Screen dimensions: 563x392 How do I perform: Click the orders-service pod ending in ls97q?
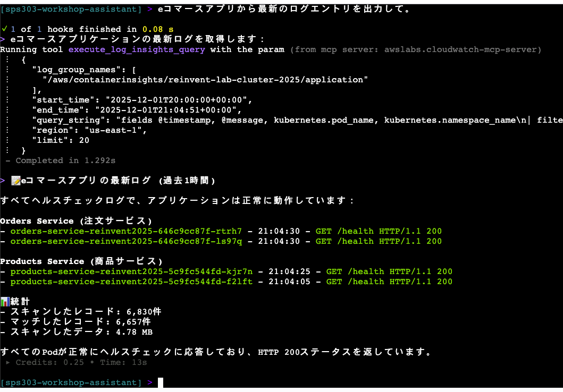[x=126, y=241]
